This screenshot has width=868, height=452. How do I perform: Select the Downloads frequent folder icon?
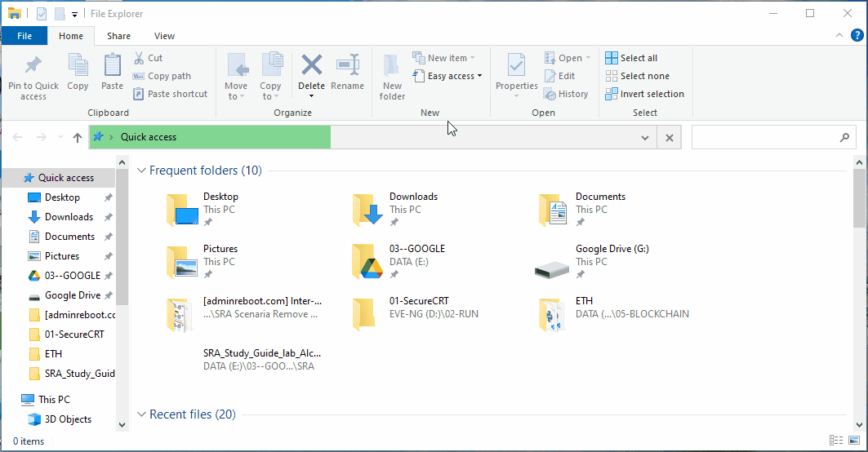click(368, 210)
